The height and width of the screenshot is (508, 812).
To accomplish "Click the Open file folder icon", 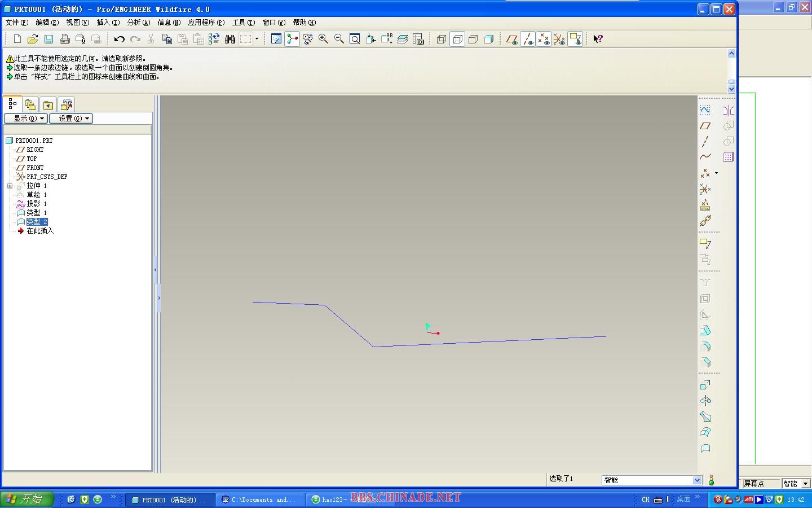I will [x=33, y=39].
